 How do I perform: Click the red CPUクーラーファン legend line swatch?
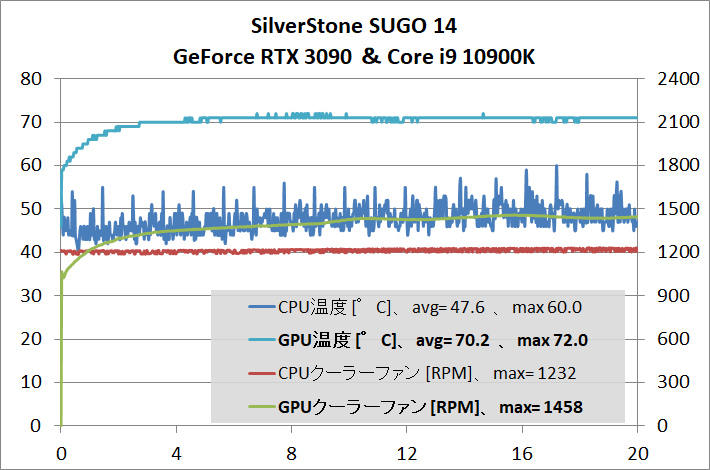pyautogui.click(x=262, y=374)
